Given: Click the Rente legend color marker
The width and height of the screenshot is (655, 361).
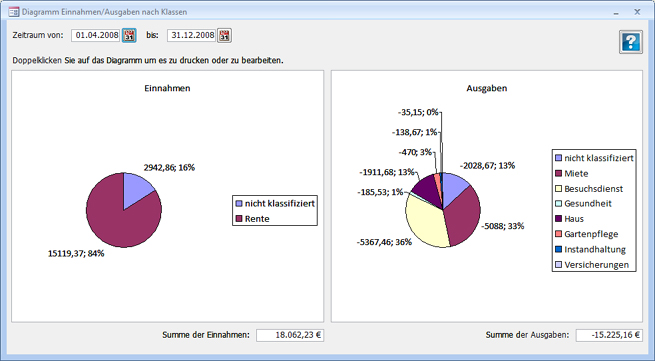Looking at the screenshot, I should pos(239,219).
